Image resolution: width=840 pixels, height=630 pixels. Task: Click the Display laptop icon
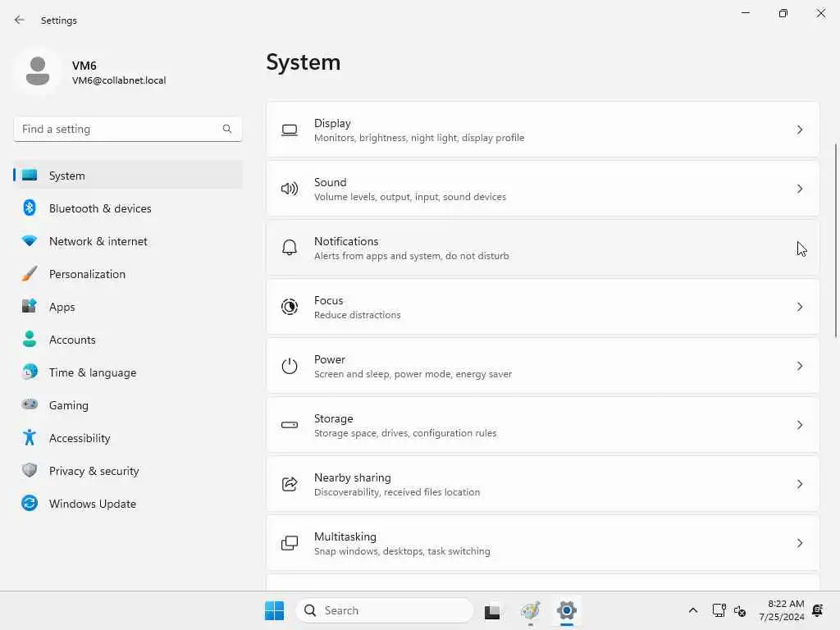coord(290,130)
